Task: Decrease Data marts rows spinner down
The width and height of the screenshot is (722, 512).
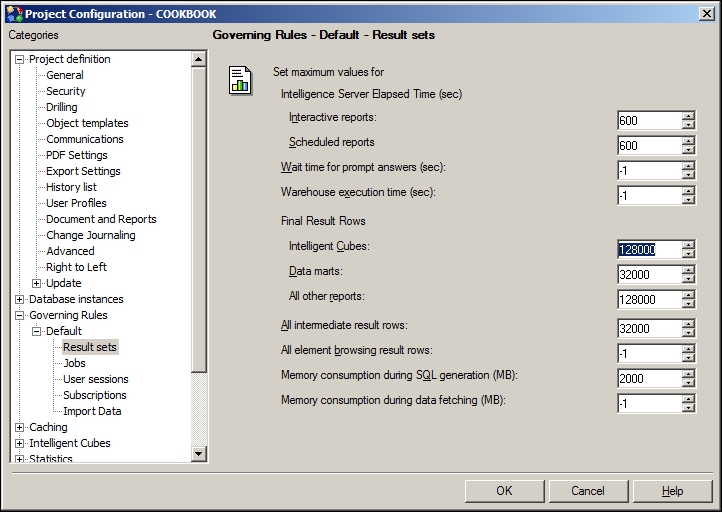Action: (688, 279)
